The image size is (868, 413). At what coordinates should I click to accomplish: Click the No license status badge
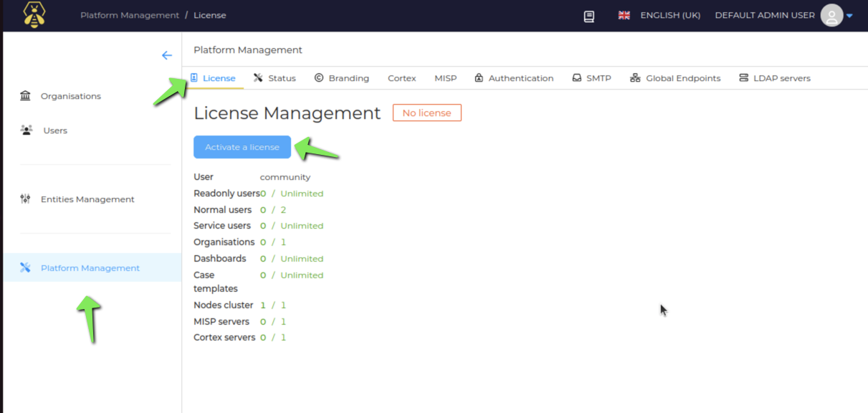click(x=426, y=113)
